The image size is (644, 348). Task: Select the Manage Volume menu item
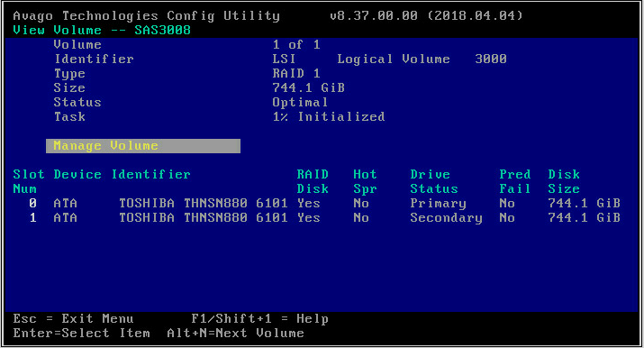[143, 146]
